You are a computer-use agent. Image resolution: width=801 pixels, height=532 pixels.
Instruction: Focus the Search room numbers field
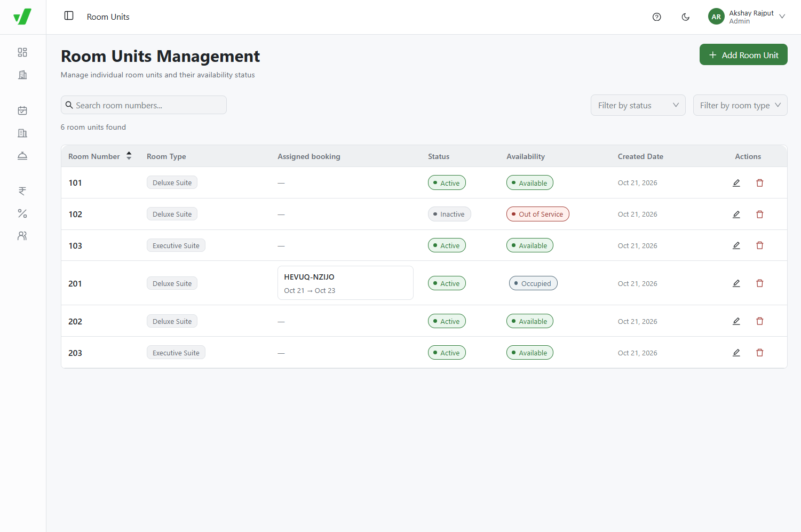point(144,105)
